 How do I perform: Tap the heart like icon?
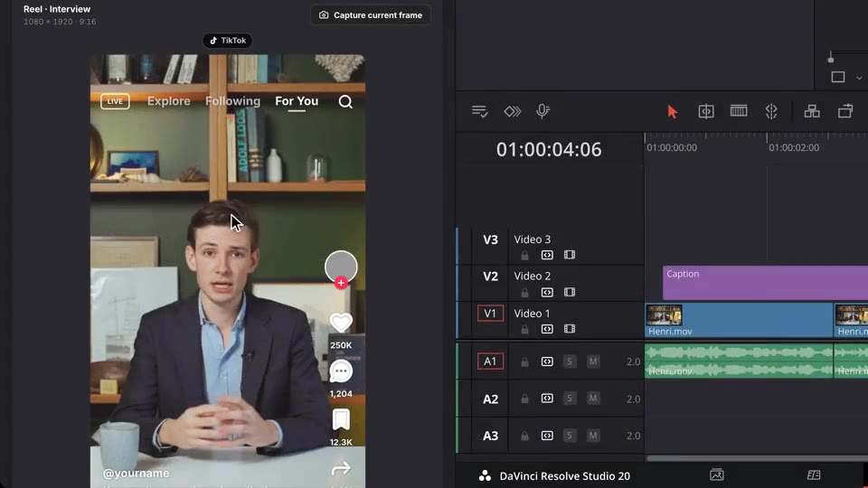[341, 324]
